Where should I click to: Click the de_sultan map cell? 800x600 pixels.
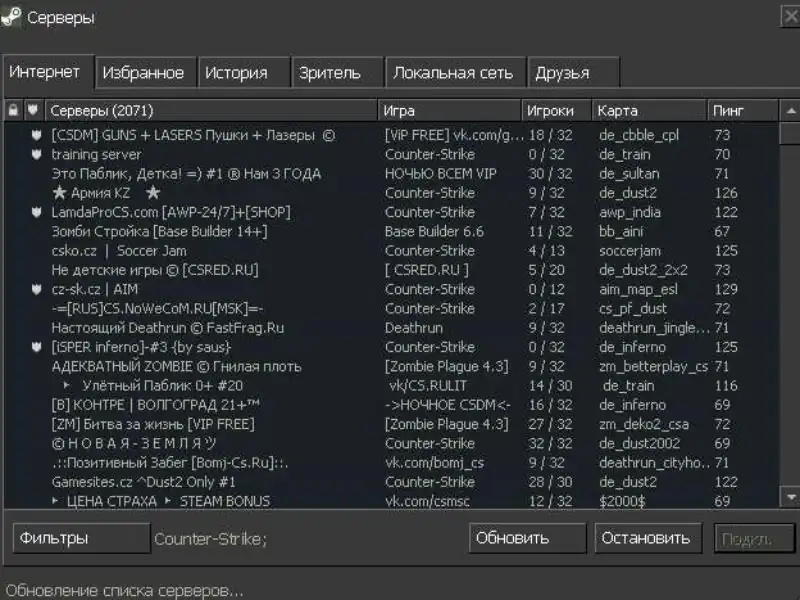[629, 174]
